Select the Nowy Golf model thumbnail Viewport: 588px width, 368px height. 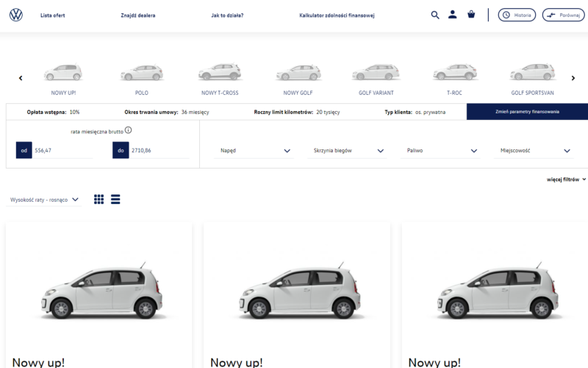pos(298,79)
